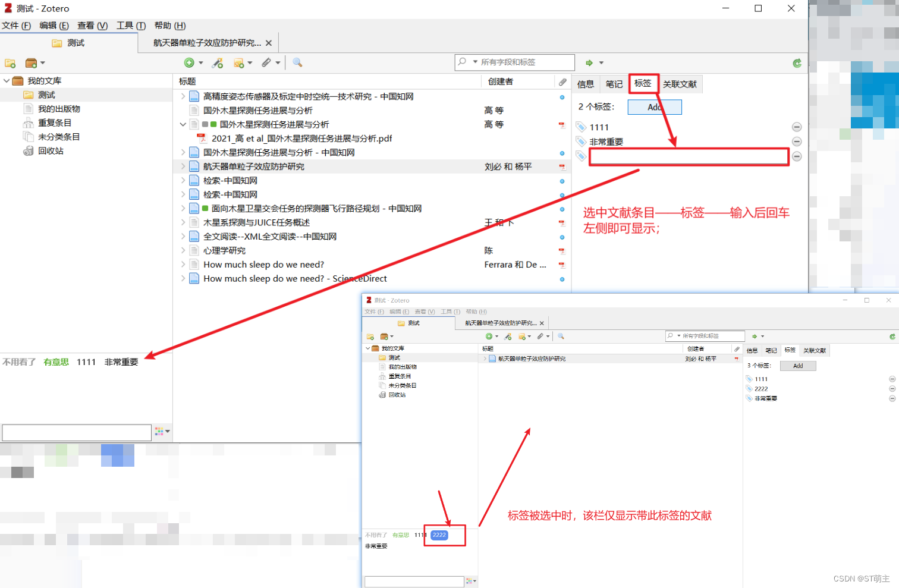899x588 pixels.
Task: Click Add button in the second Zotero window
Action: point(798,366)
